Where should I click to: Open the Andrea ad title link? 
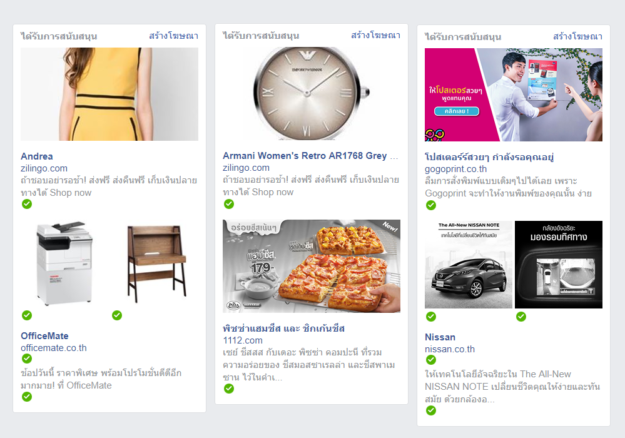tap(37, 156)
